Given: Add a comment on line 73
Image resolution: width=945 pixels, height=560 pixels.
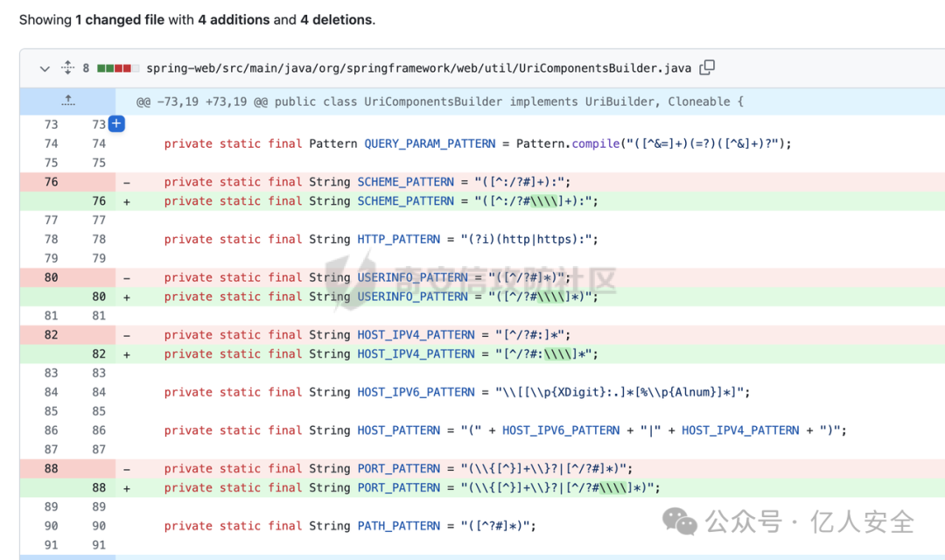Looking at the screenshot, I should point(116,123).
